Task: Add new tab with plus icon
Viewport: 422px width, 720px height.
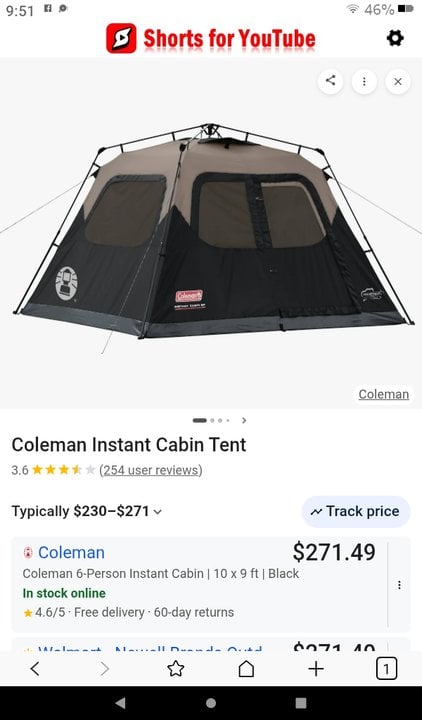Action: pyautogui.click(x=316, y=669)
